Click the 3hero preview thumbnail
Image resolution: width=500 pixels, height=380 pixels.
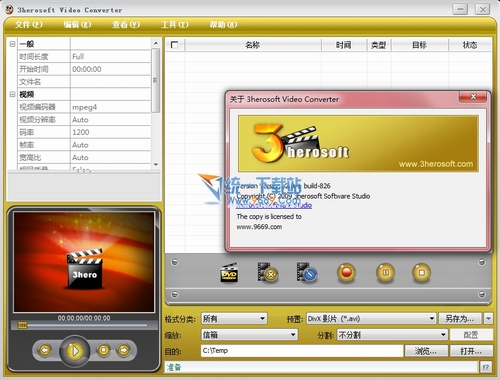(x=84, y=262)
